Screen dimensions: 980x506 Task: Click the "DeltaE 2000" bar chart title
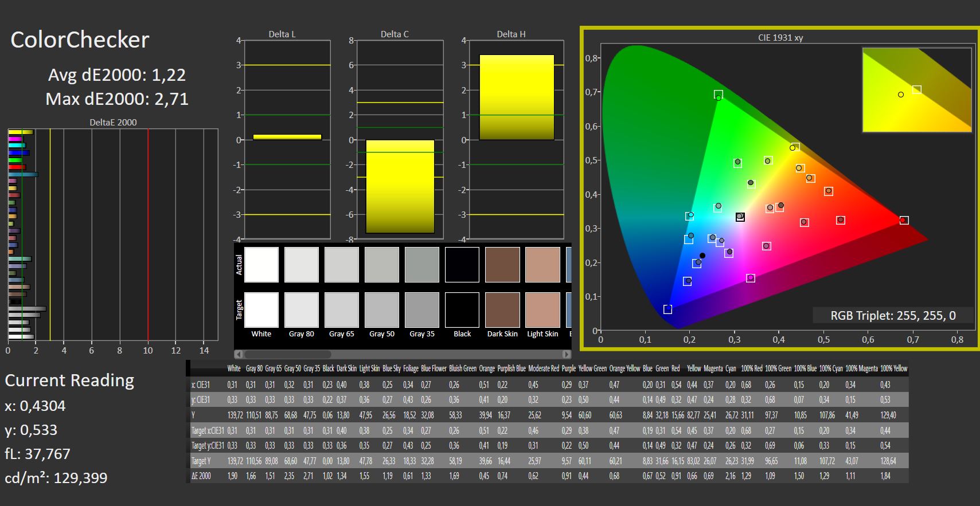tap(113, 122)
